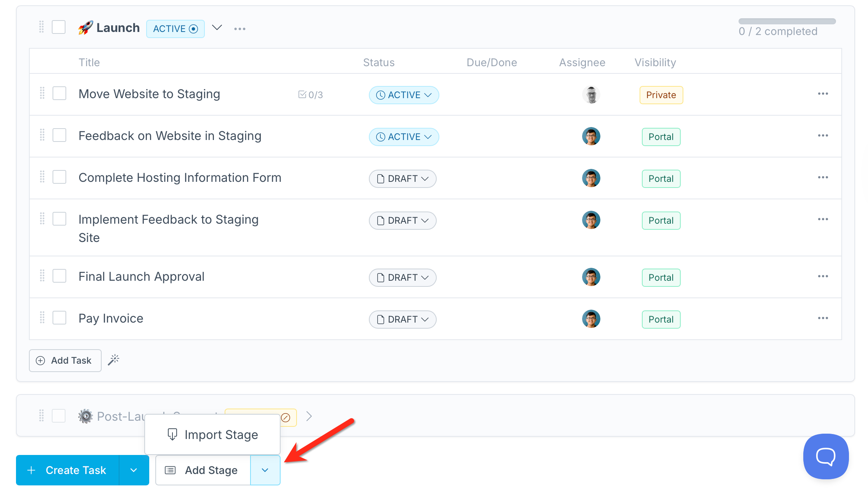Tick the Pay Invoice task checkbox
The width and height of the screenshot is (868, 493).
[x=59, y=318]
